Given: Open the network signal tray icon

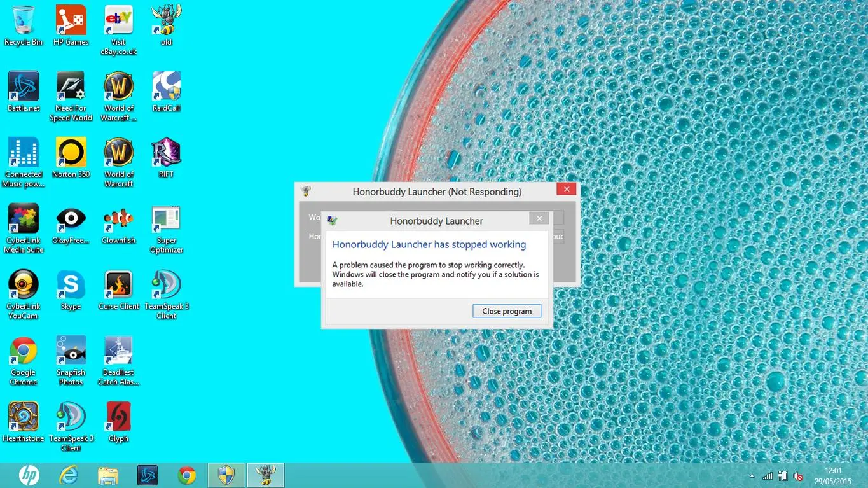Looking at the screenshot, I should pyautogui.click(x=768, y=476).
